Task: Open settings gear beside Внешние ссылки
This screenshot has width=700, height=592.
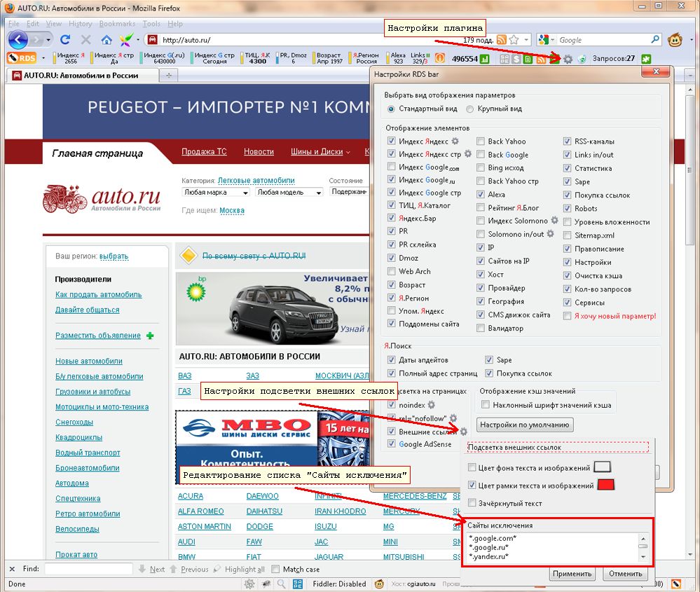Action: 464,432
